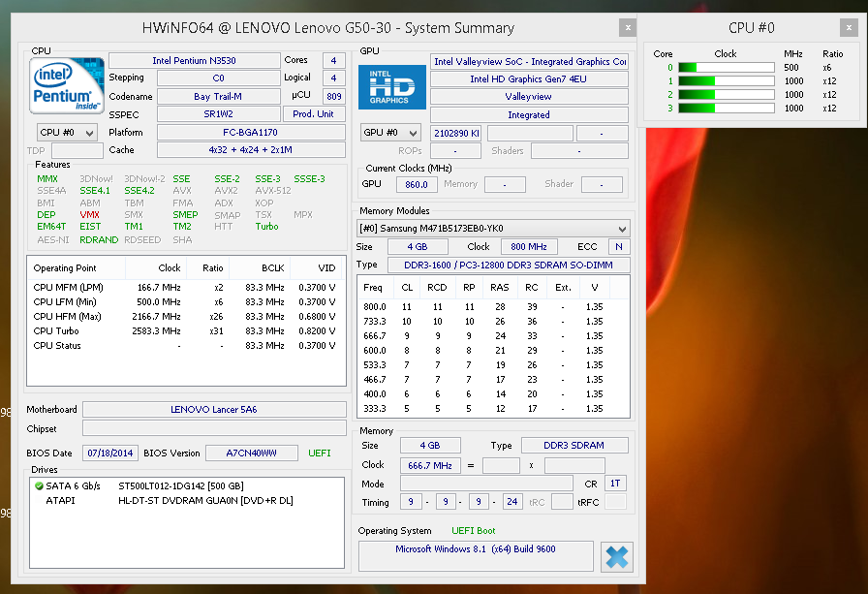The height and width of the screenshot is (594, 868).
Task: Open the GPU #0 selector dropdown
Action: (x=390, y=133)
